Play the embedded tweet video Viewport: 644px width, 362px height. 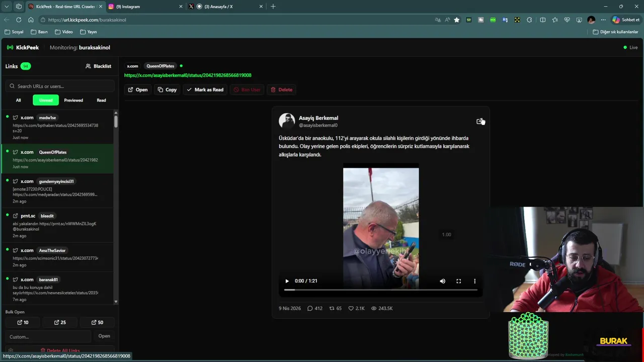click(287, 281)
